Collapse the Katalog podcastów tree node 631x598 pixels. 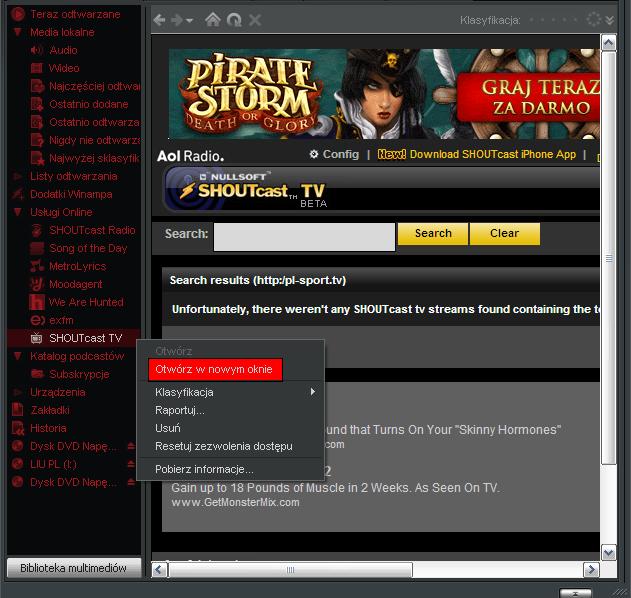point(18,356)
